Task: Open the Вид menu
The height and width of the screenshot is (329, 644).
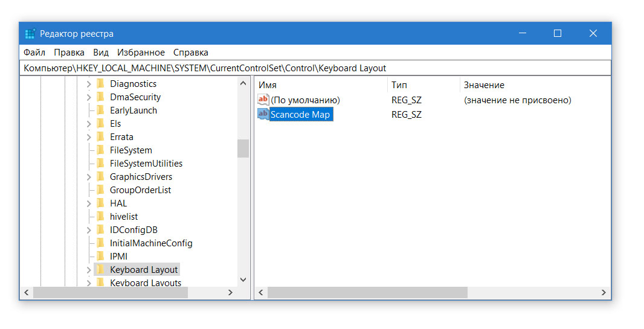Action: pyautogui.click(x=101, y=53)
